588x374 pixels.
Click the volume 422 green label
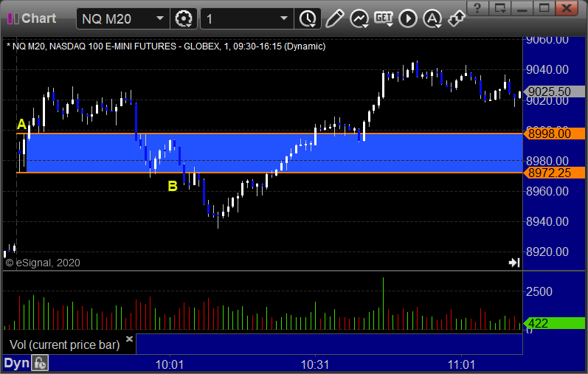[x=553, y=323]
